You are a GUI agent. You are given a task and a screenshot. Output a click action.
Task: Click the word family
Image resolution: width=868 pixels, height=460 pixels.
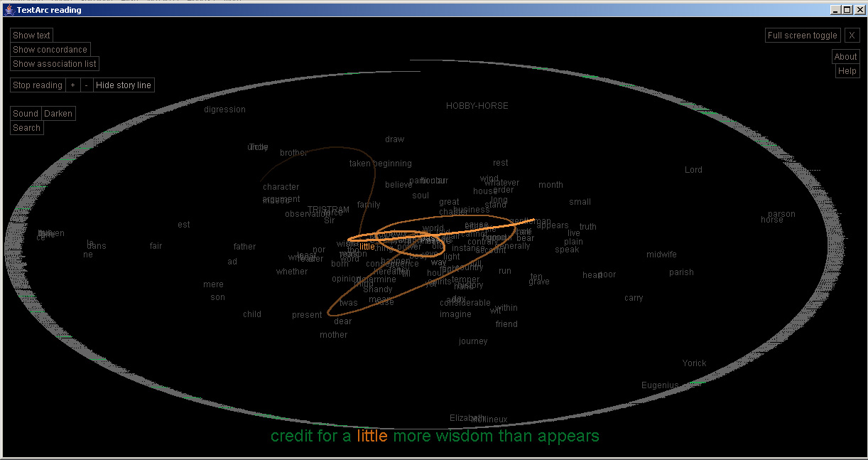click(369, 205)
